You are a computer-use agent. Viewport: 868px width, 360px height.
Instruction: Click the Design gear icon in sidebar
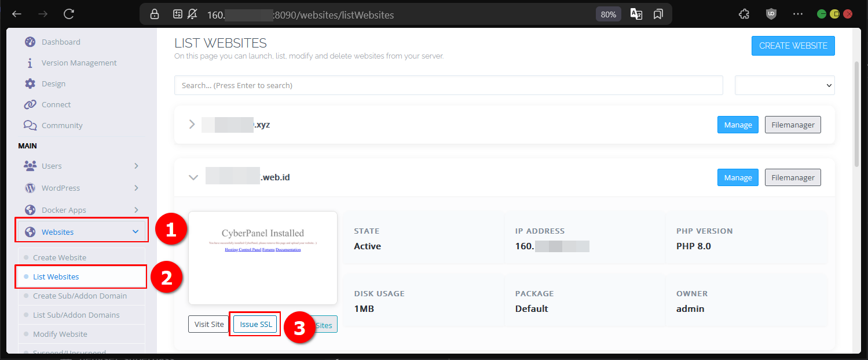(30, 83)
